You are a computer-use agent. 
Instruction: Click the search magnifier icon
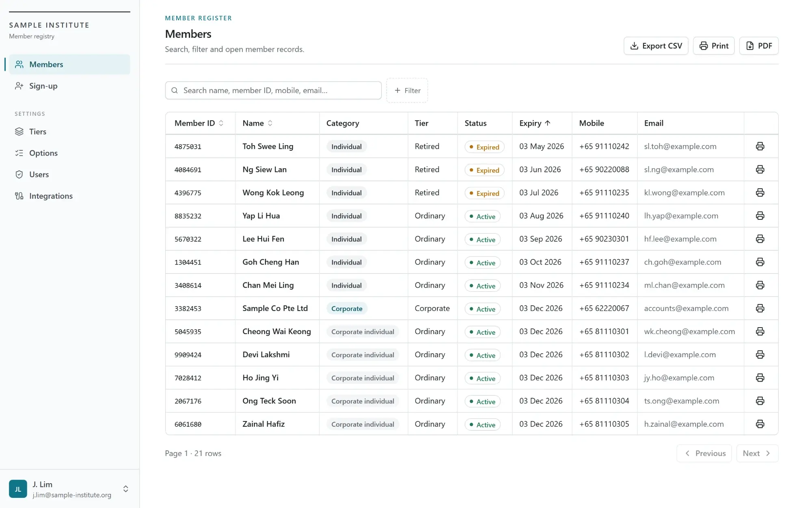[175, 91]
